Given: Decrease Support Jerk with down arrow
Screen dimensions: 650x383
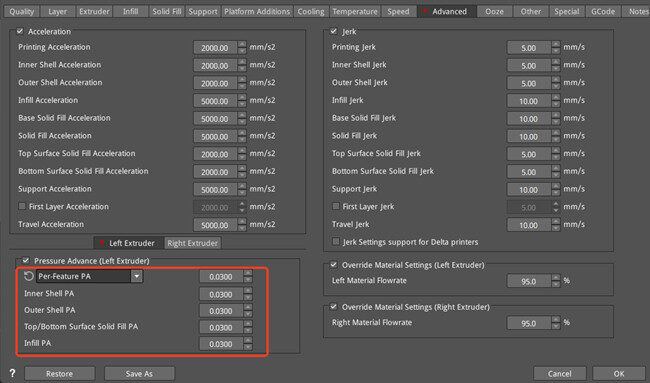Looking at the screenshot, I should coord(556,193).
